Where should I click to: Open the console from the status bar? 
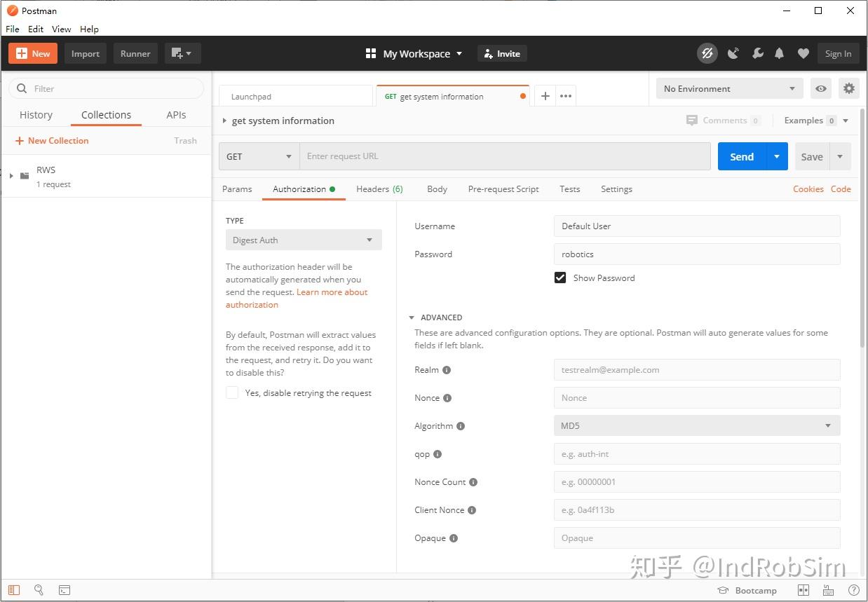coord(65,590)
